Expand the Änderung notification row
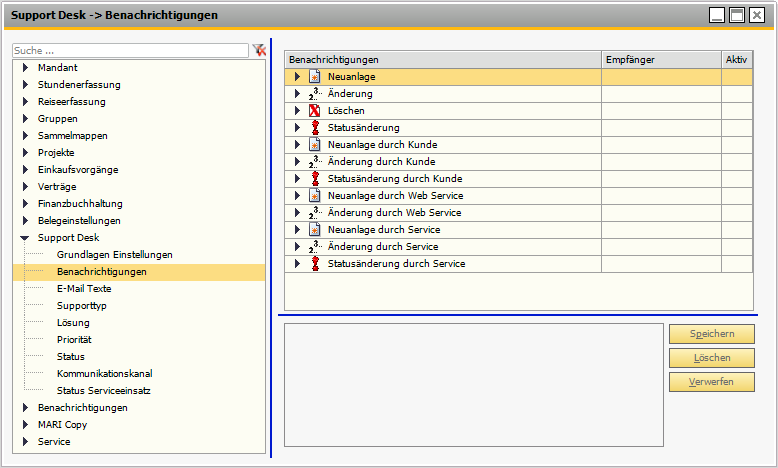The height and width of the screenshot is (468, 778). (x=297, y=93)
